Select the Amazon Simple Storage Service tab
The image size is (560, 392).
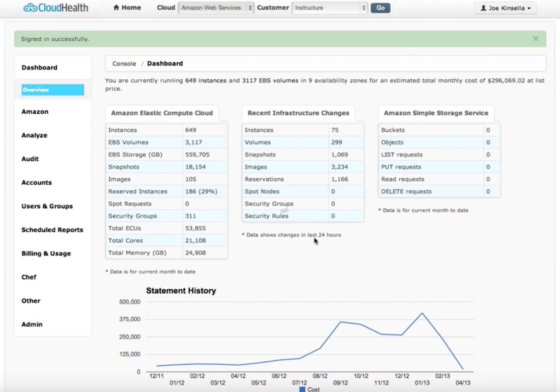coord(436,113)
